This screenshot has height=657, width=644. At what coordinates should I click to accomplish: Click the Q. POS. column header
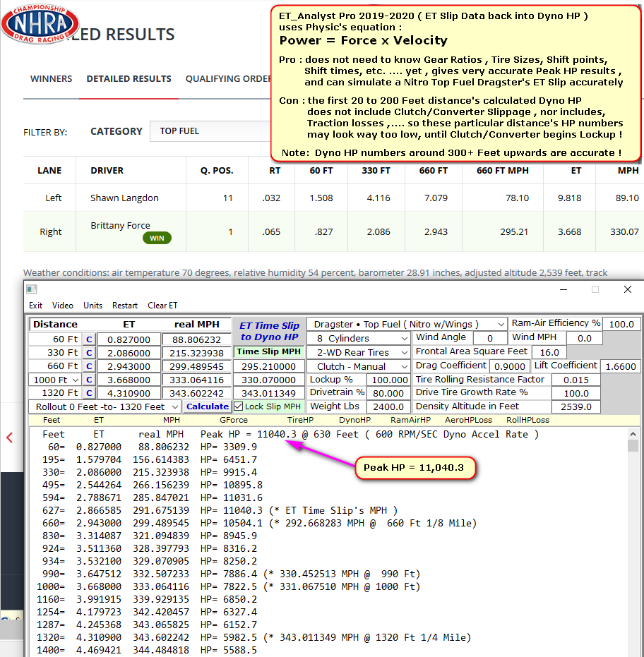pos(217,171)
